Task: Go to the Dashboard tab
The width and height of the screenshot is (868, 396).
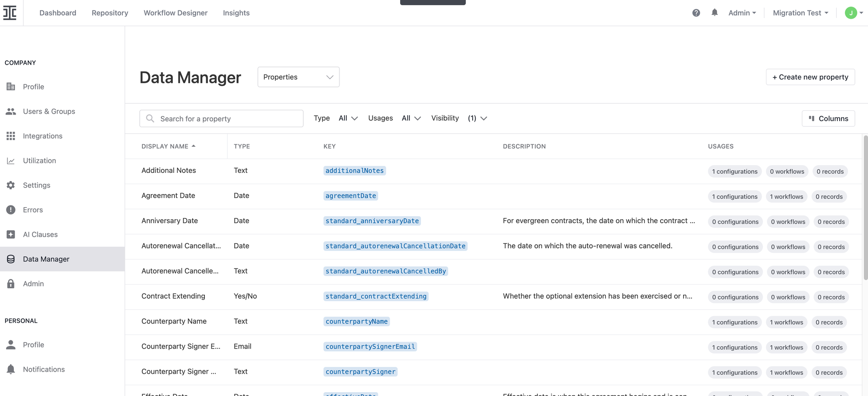Action: point(58,13)
